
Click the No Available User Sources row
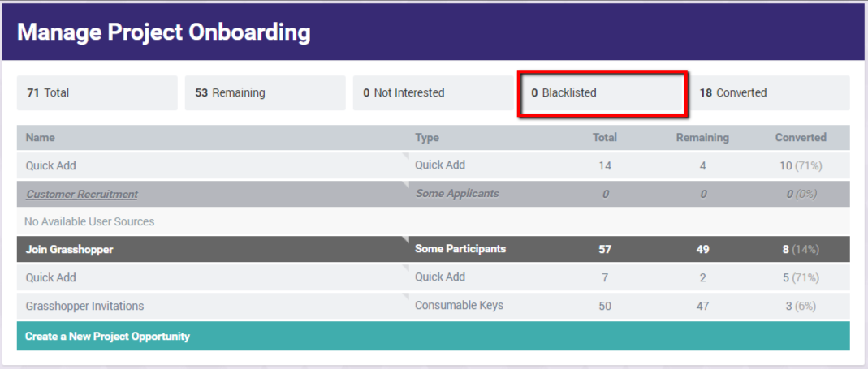click(433, 222)
